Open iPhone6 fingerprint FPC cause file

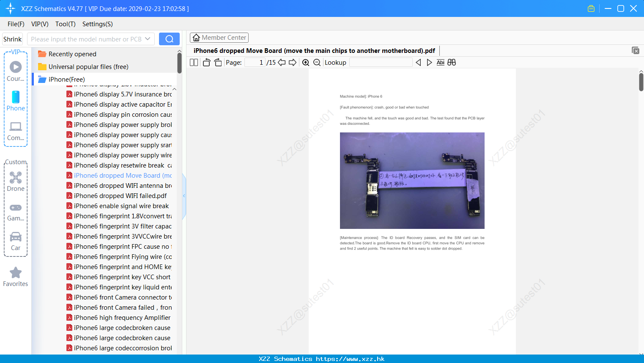[119, 246]
